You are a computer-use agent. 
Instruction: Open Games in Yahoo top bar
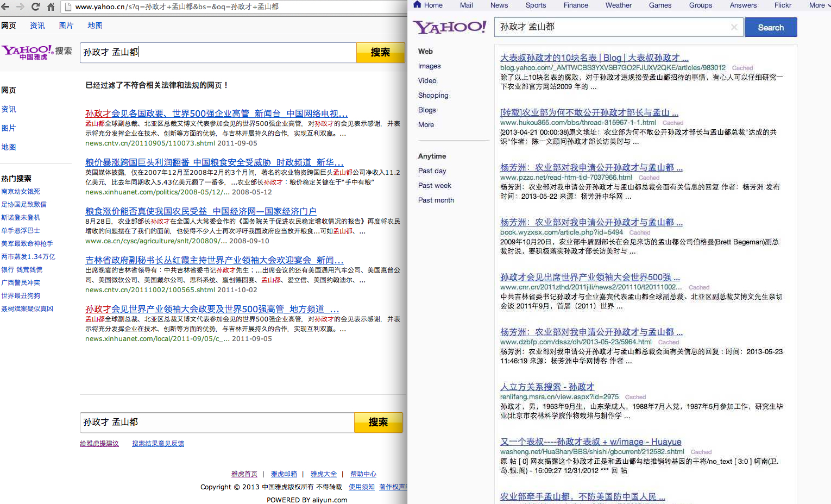tap(660, 5)
